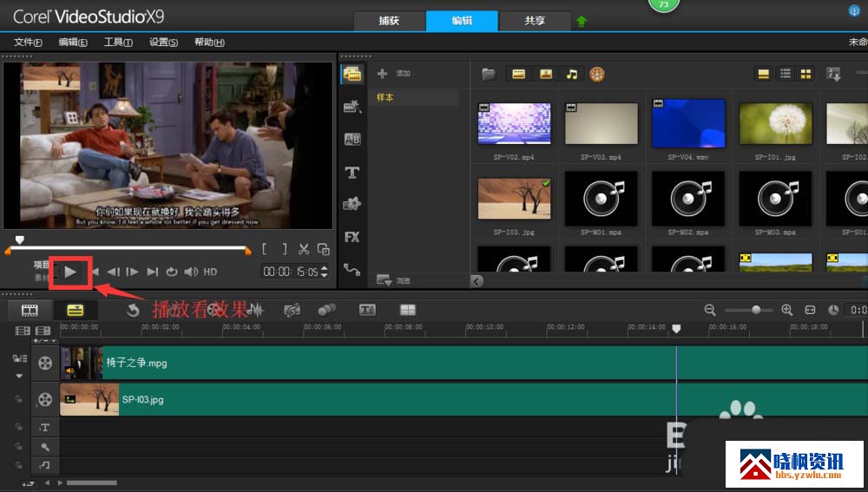Split clip with the scissors icon
The width and height of the screenshot is (868, 492).
(303, 249)
